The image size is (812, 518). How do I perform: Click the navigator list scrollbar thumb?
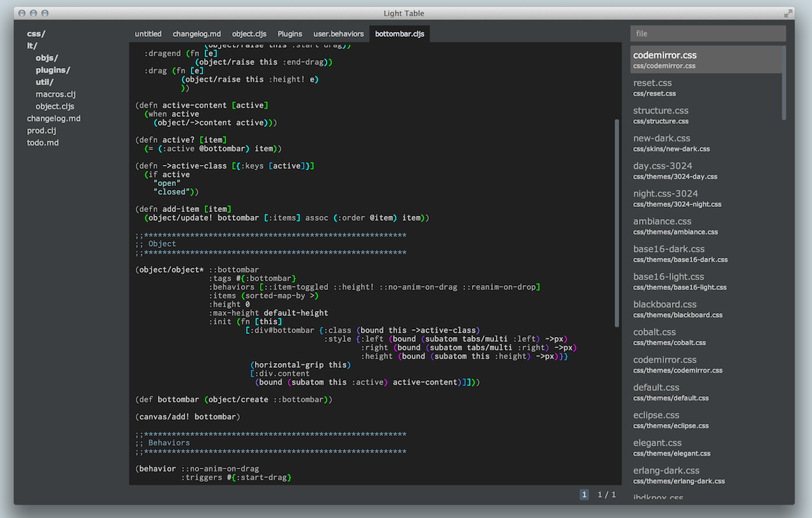[x=784, y=83]
